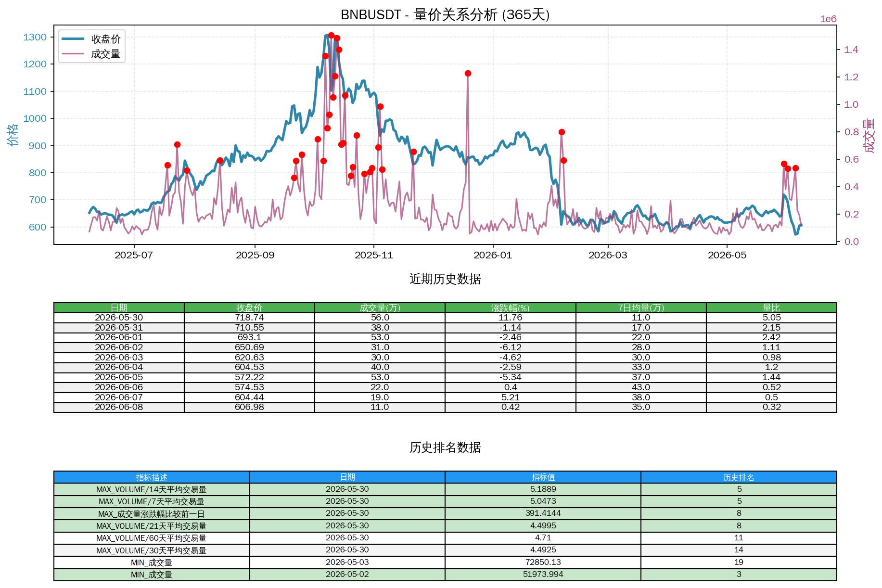Click the 2025-09 x-axis tick label
The image size is (882, 588).
(x=255, y=255)
